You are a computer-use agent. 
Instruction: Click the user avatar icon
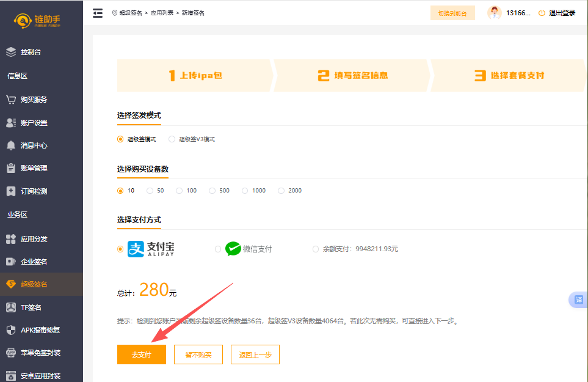[495, 13]
